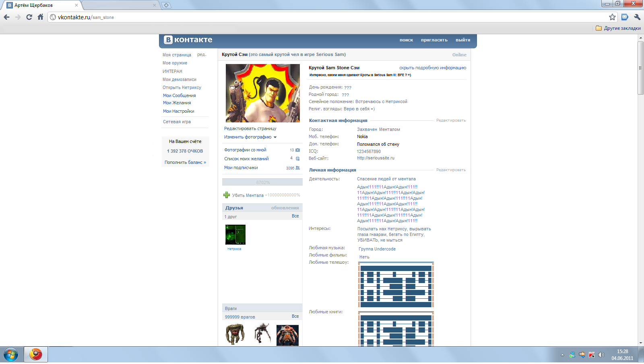Click the browser forward arrow
This screenshot has width=644, height=364.
(18, 17)
